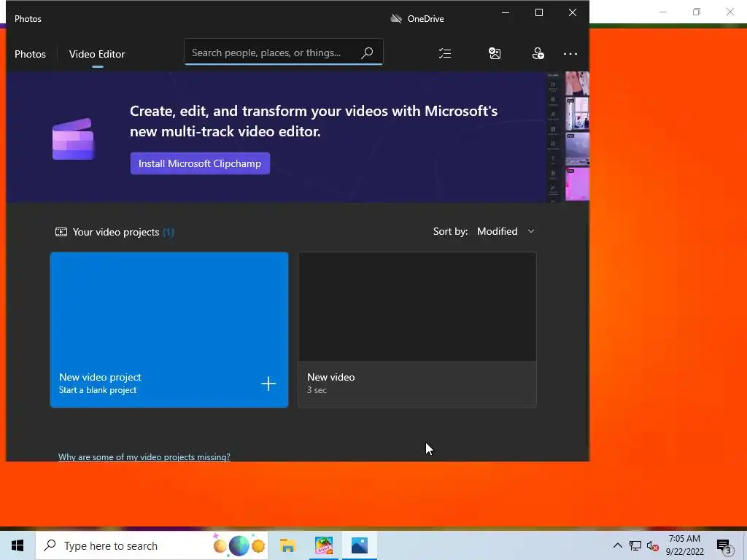Image resolution: width=747 pixels, height=560 pixels.
Task: Open the three-dot more options menu
Action: (570, 54)
